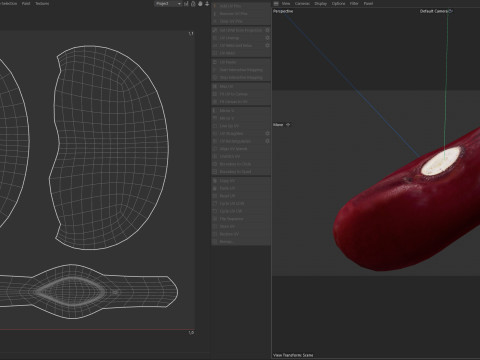This screenshot has height=360, width=480.
Task: Click Set UVW from Projection icon
Action: click(x=215, y=30)
